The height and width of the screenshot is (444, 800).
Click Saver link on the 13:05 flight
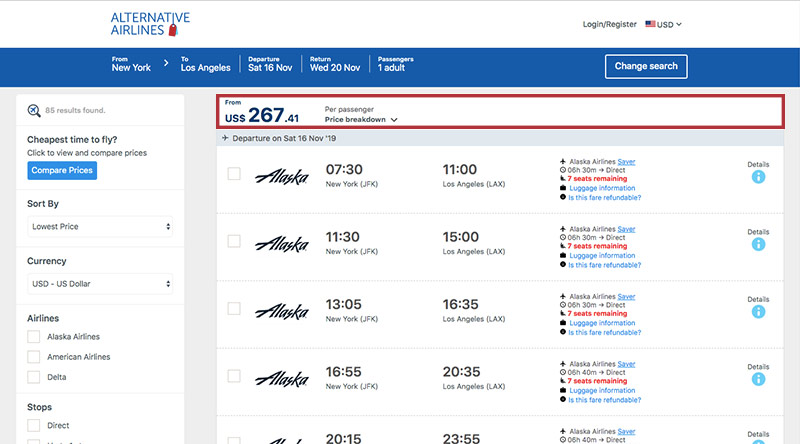(x=626, y=297)
